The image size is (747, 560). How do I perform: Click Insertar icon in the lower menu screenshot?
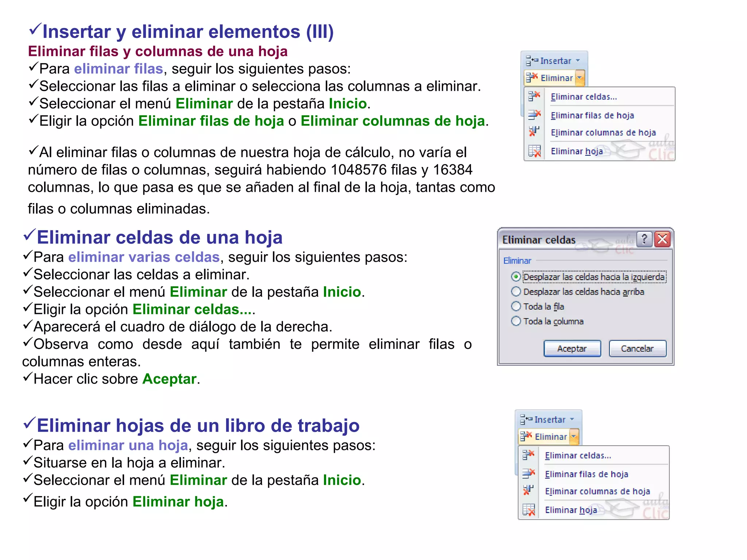tap(526, 419)
